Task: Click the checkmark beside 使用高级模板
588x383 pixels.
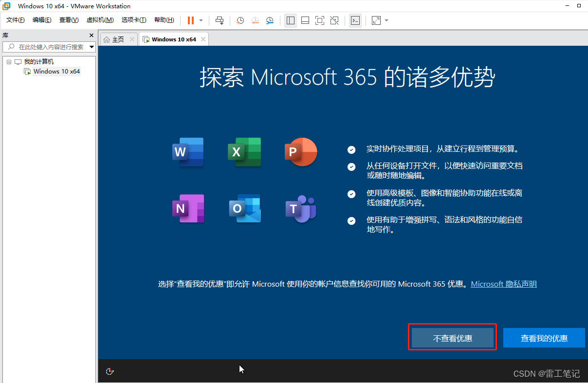Action: pos(351,194)
